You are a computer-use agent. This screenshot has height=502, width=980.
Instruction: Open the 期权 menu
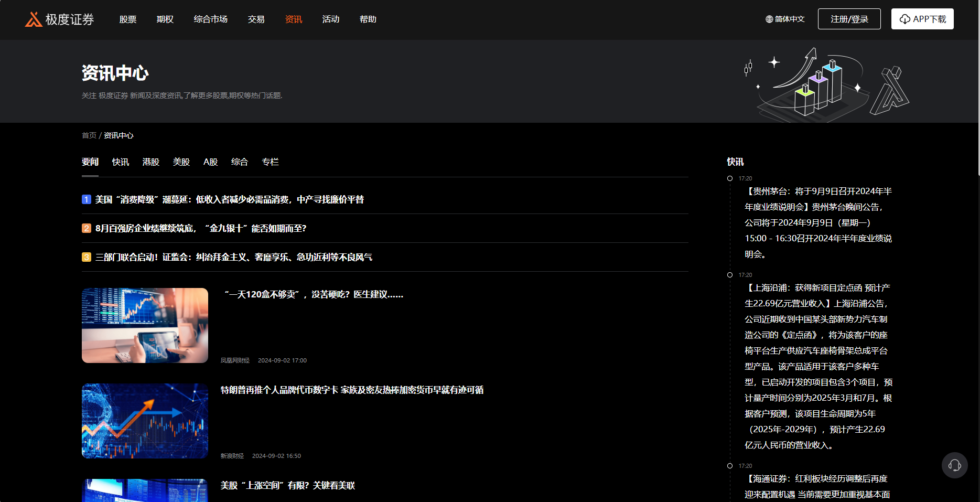[x=164, y=19]
